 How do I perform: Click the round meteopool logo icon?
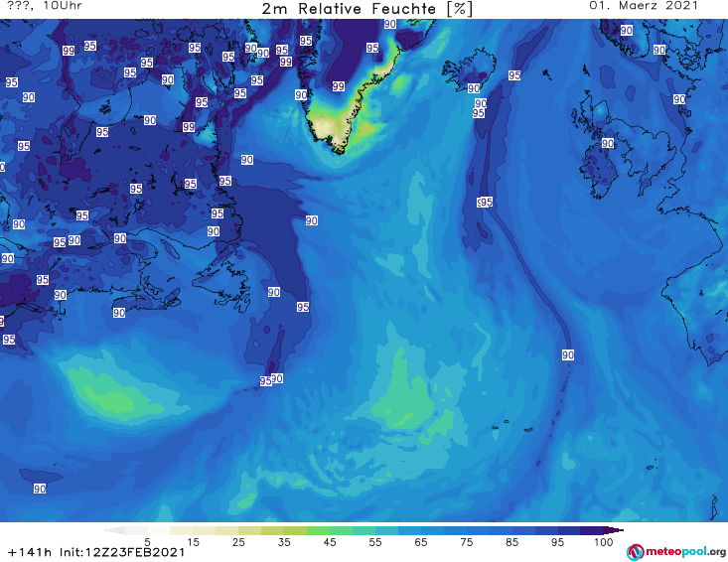(635, 552)
